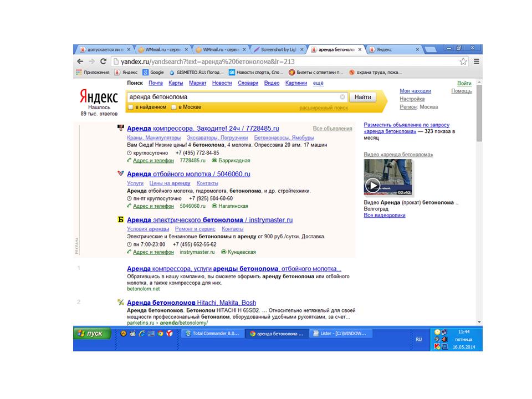The image size is (532, 399).
Task: Open 'Цены на аренду' sublink
Action: (170, 183)
